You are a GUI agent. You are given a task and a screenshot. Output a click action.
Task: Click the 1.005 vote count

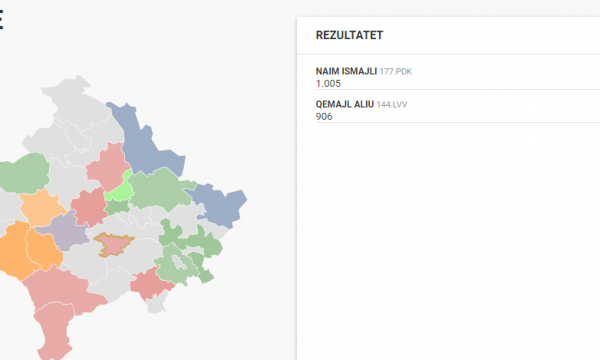[x=328, y=83]
